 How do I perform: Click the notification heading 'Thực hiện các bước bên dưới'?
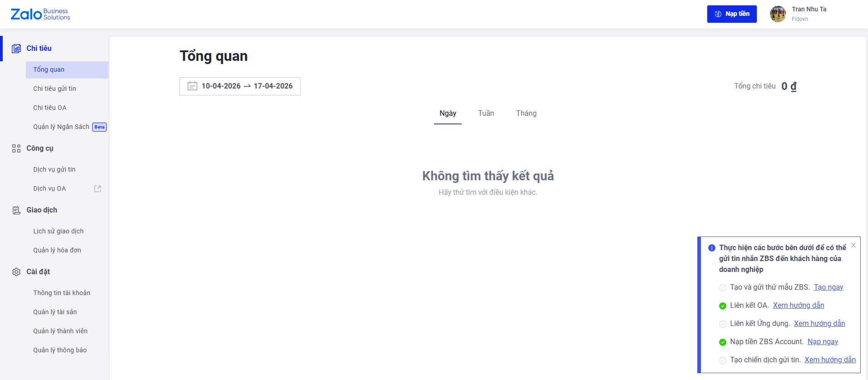(x=782, y=259)
